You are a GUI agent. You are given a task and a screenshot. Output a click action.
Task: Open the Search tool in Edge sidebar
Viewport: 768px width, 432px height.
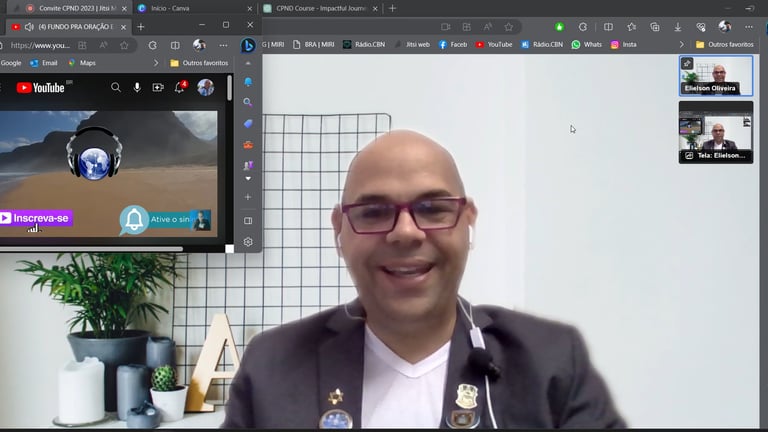click(x=248, y=102)
